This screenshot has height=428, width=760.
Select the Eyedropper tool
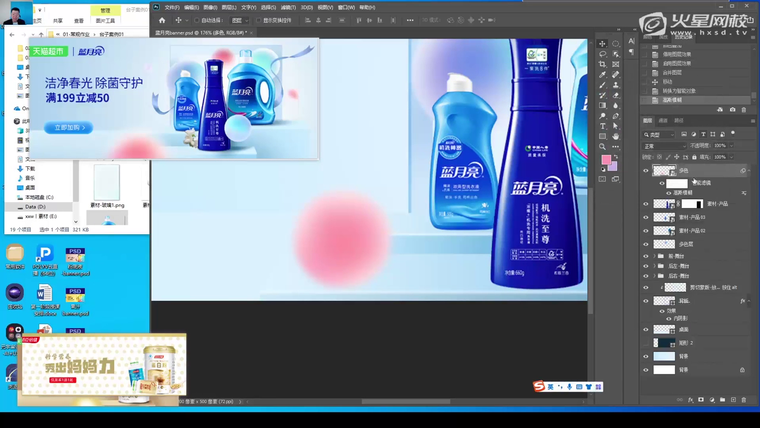click(602, 74)
